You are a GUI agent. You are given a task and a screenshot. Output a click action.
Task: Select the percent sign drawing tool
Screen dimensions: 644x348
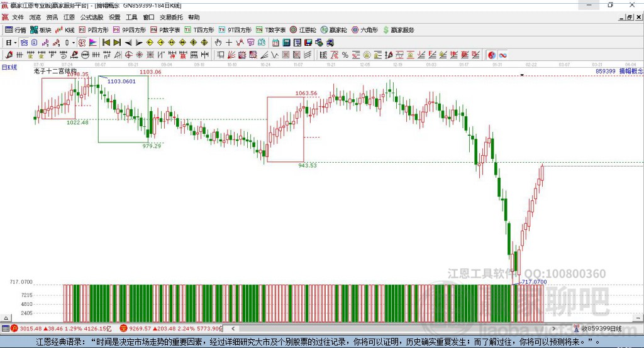pyautogui.click(x=345, y=55)
